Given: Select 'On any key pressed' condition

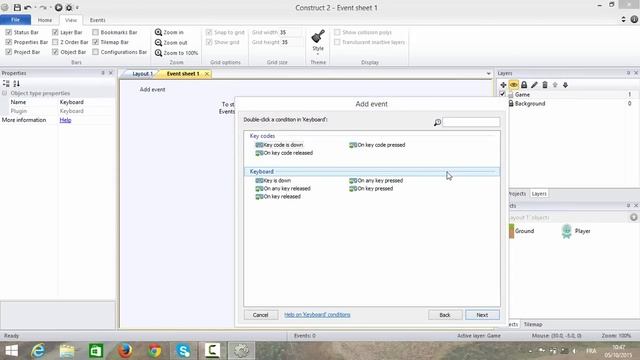Looking at the screenshot, I should pyautogui.click(x=376, y=180).
